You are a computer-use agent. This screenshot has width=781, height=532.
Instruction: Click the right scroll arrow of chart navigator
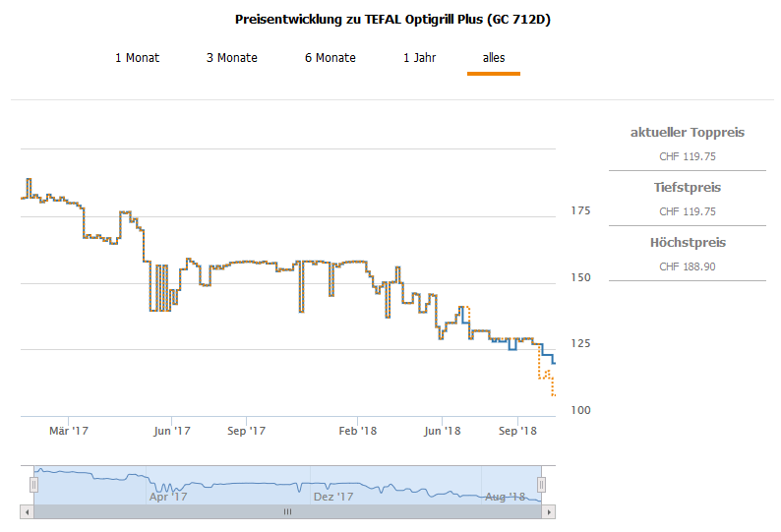[x=550, y=511]
